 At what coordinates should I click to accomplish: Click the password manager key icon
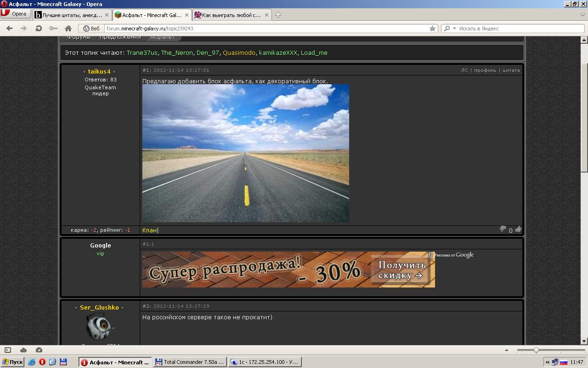[x=53, y=29]
